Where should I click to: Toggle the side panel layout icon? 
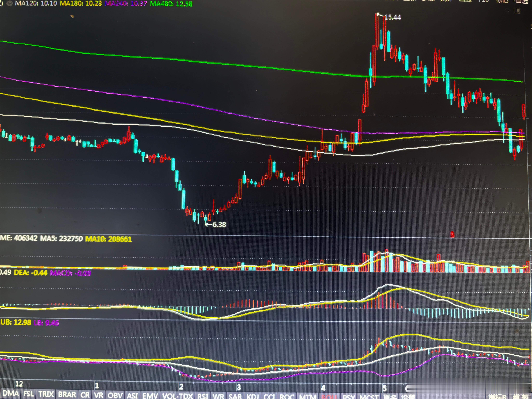pyautogui.click(x=517, y=11)
